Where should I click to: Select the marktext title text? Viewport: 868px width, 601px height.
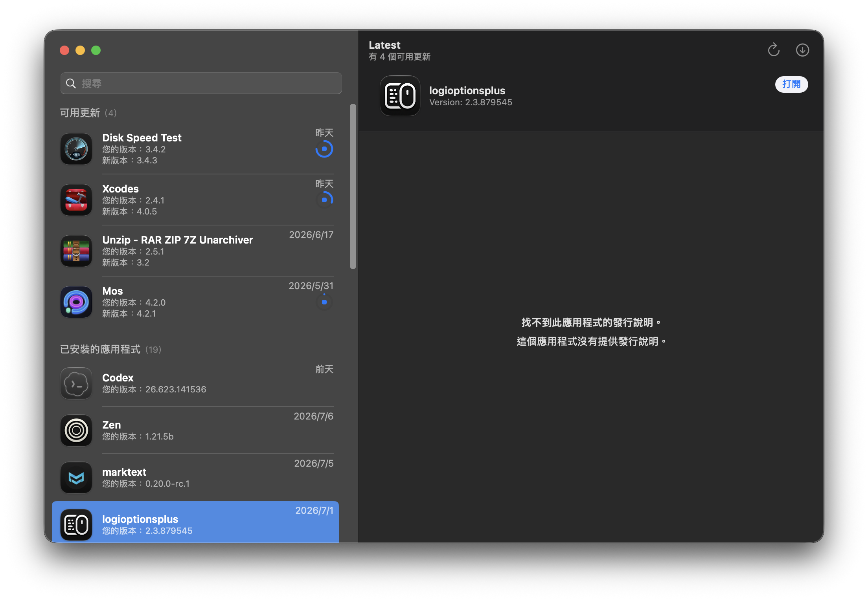pos(124,472)
